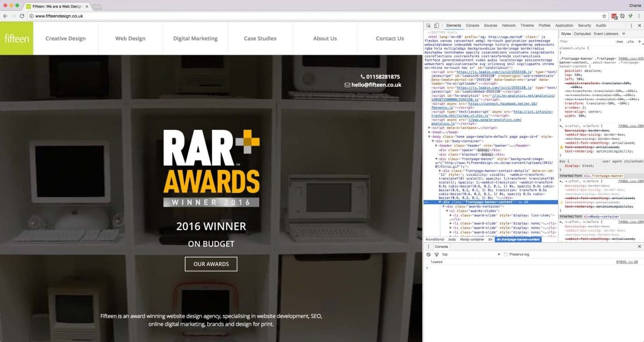Open the DevTools three-dot customize menu
This screenshot has width=644, height=342.
point(632,25)
